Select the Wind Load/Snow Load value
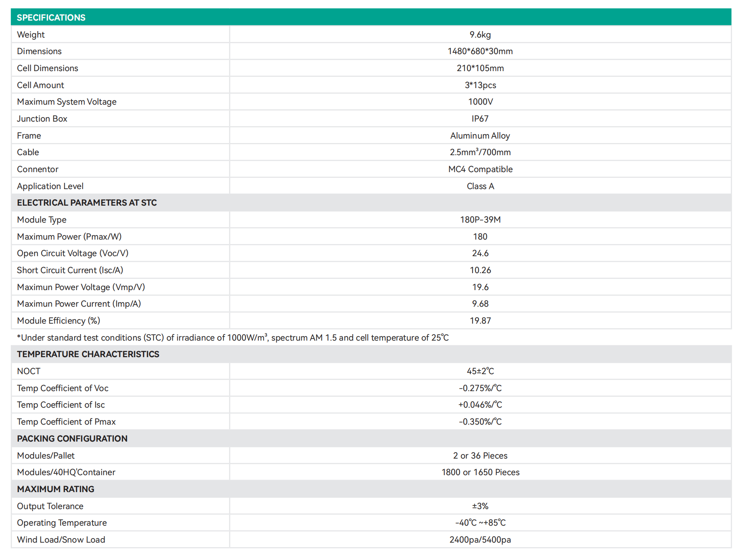 tap(480, 540)
